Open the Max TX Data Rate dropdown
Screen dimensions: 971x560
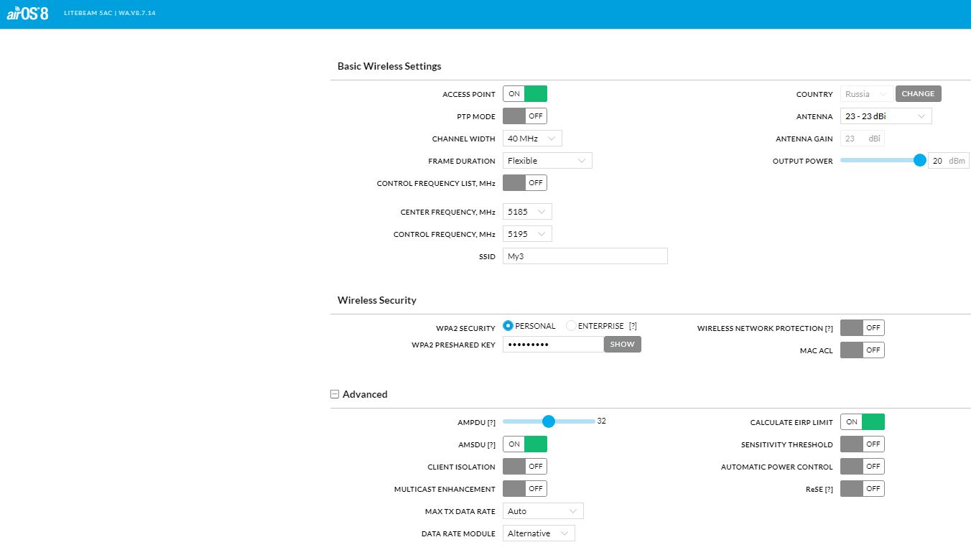(x=543, y=511)
